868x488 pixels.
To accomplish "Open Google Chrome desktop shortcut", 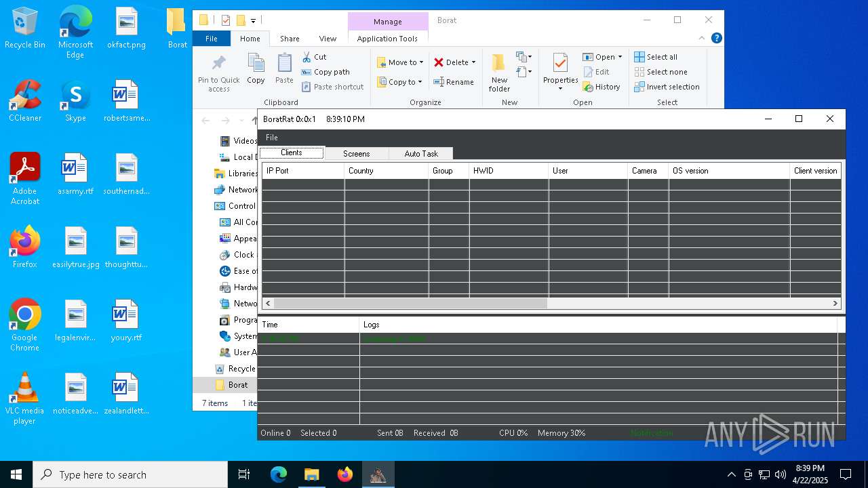I will click(x=25, y=325).
